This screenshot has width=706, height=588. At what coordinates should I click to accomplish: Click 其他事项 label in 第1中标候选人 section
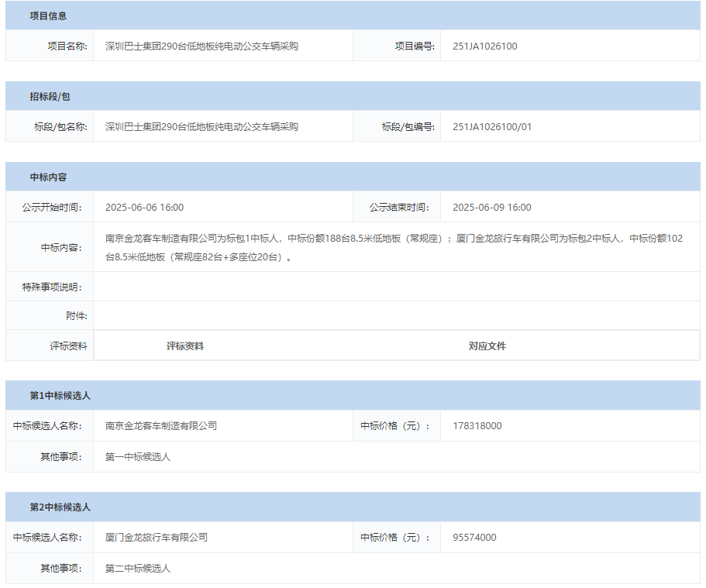61,457
